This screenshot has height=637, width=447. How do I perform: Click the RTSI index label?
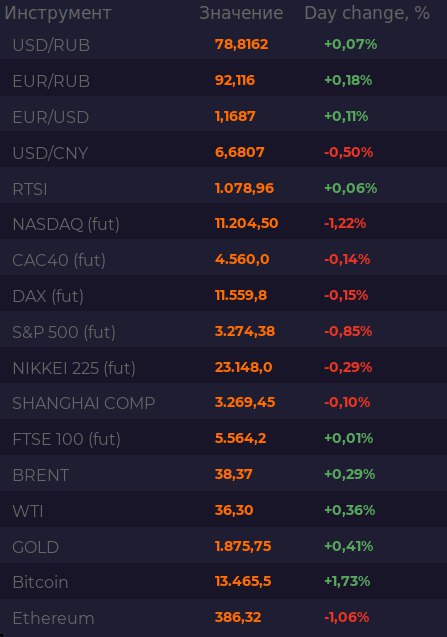click(30, 189)
